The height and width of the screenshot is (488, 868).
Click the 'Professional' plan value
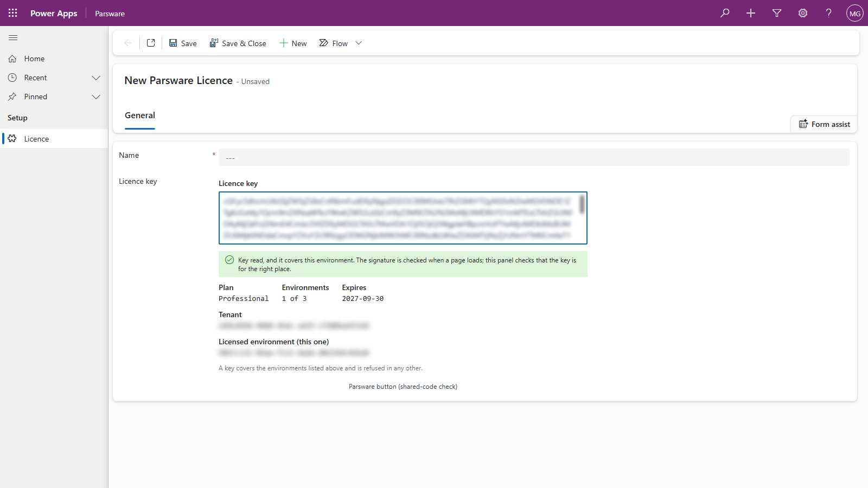(x=244, y=299)
